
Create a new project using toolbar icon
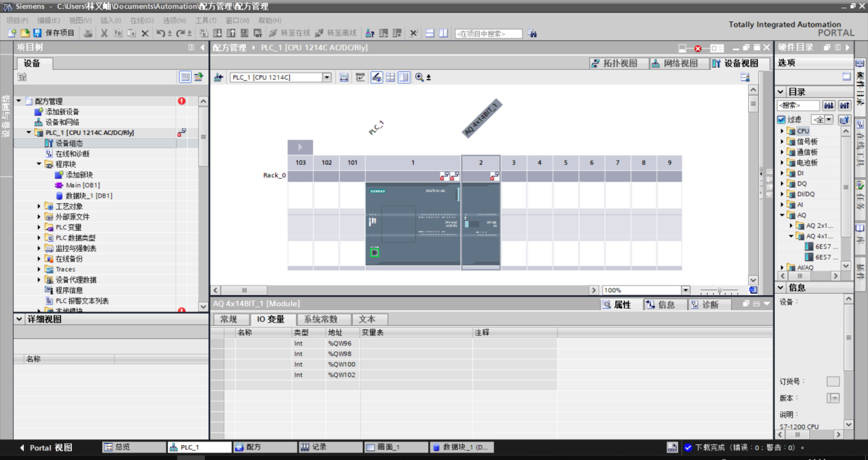(12, 33)
